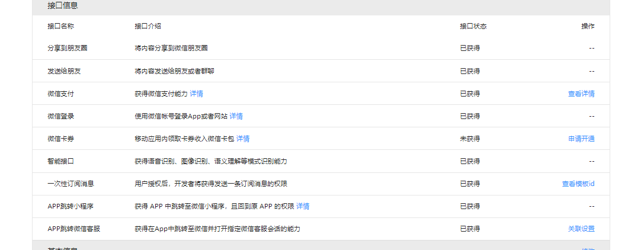644x250 pixels.
Task: Click 已获得 status of APP跳转小程序
Action: pyautogui.click(x=470, y=206)
